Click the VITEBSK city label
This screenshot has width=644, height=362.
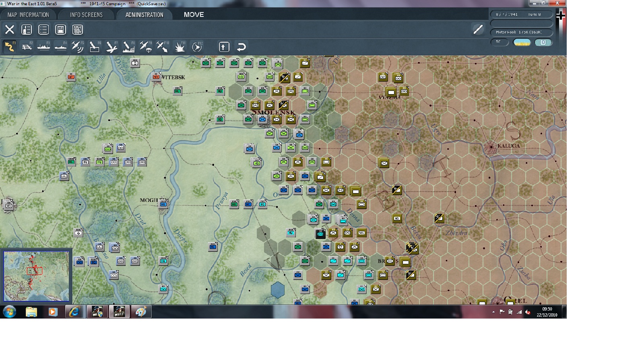click(x=173, y=77)
